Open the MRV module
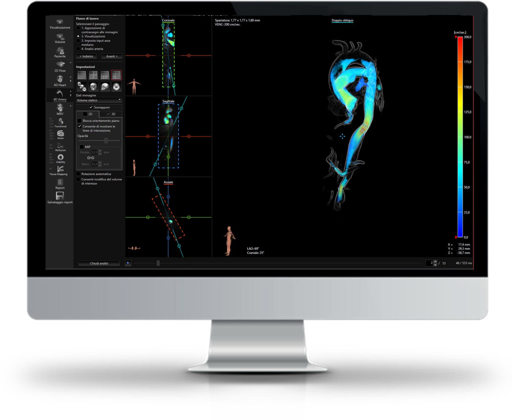The width and height of the screenshot is (512, 420). pyautogui.click(x=60, y=109)
